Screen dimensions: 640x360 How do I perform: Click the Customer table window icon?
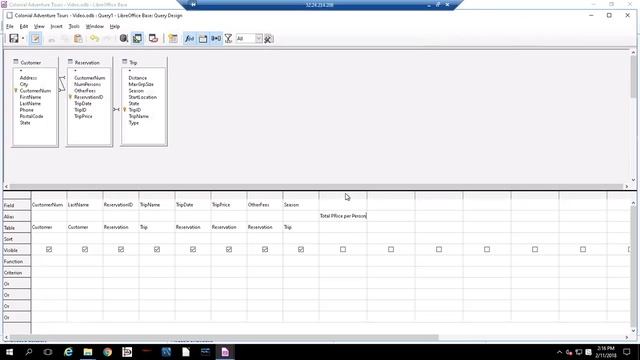click(16, 62)
